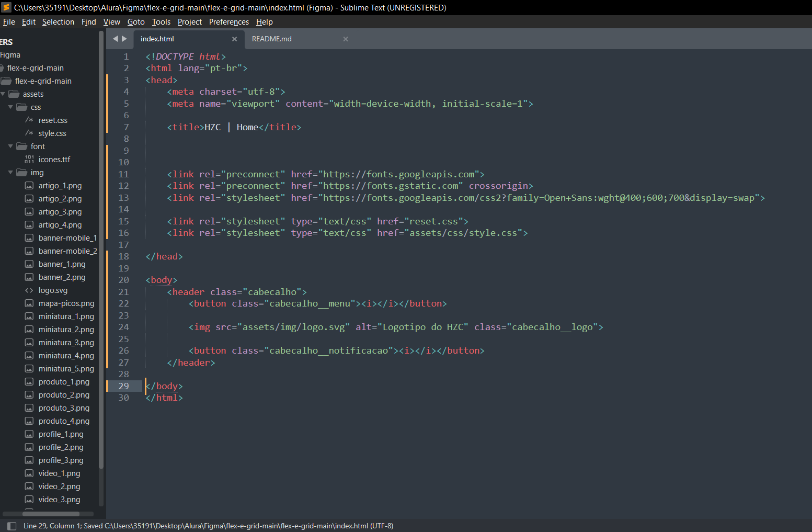
Task: Open the Project menu
Action: [190, 22]
